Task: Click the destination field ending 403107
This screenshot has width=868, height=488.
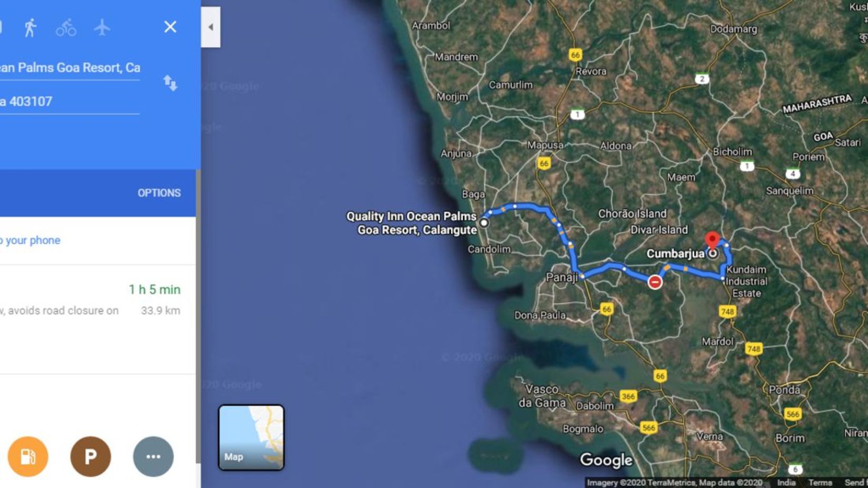Action: pos(70,102)
